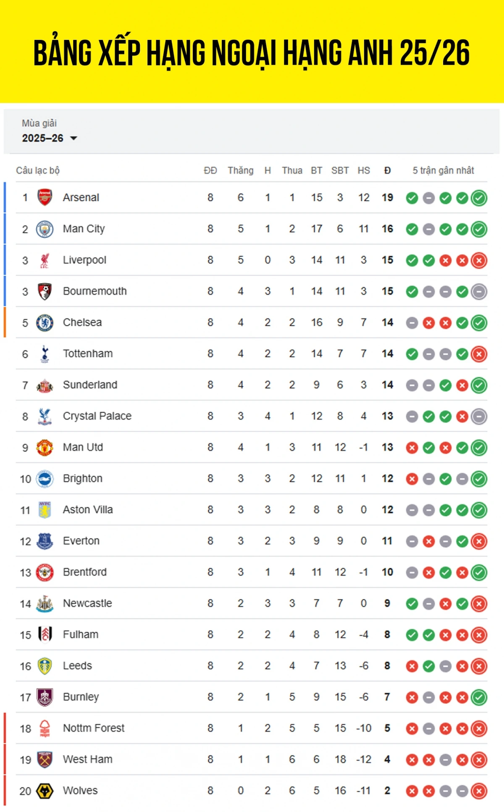This screenshot has width=504, height=812.
Task: Click the Mùa giải season selector label
Action: 39,123
